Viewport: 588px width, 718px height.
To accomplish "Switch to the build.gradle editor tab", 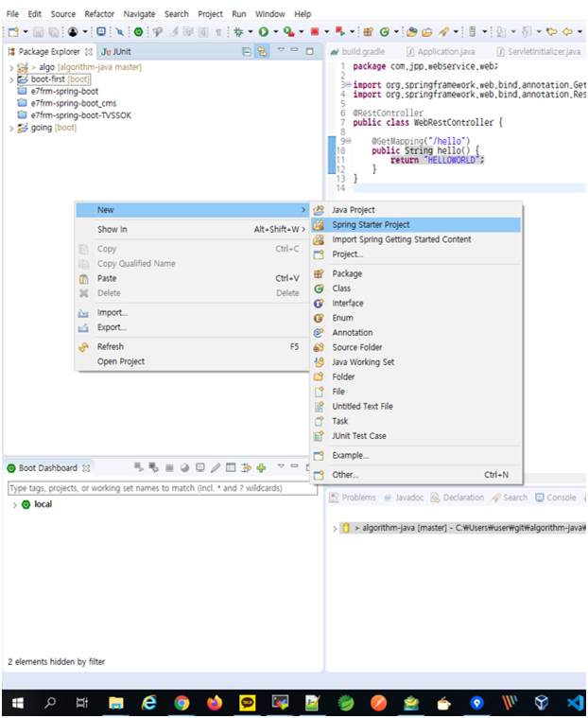I will pos(358,52).
